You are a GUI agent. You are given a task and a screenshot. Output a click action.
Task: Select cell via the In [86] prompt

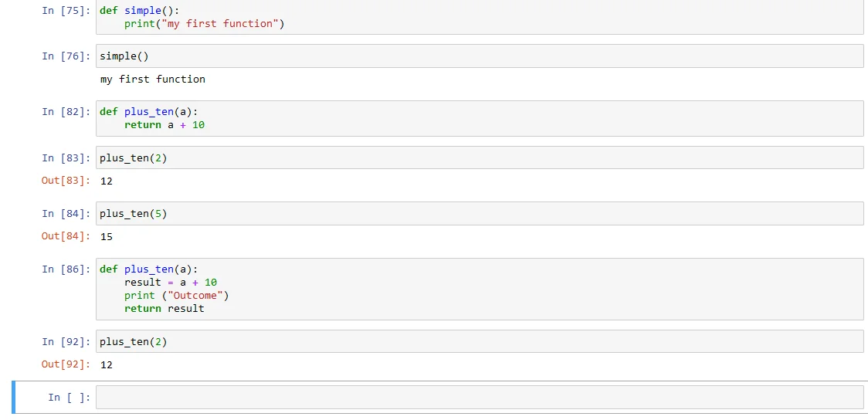click(x=66, y=269)
